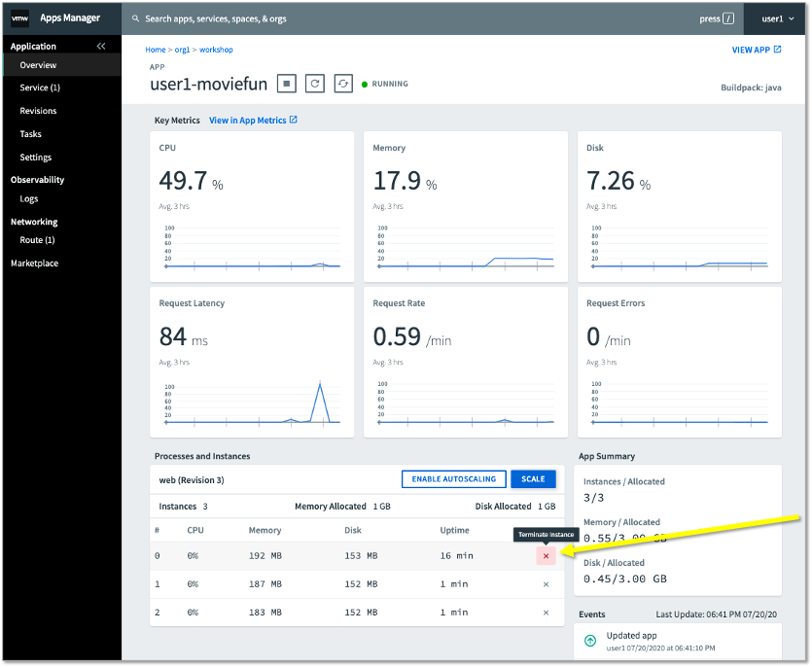Open the user1 account dropdown
Viewport: 812px width, 667px height.
[777, 18]
